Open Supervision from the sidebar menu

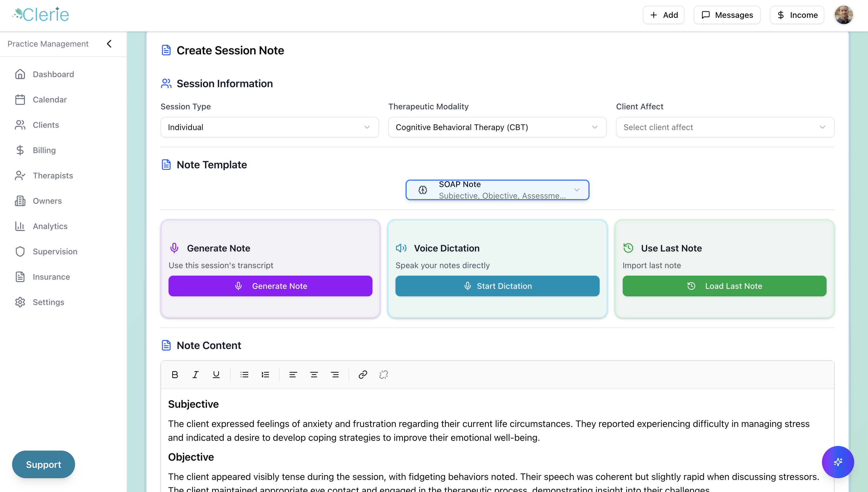pyautogui.click(x=55, y=251)
